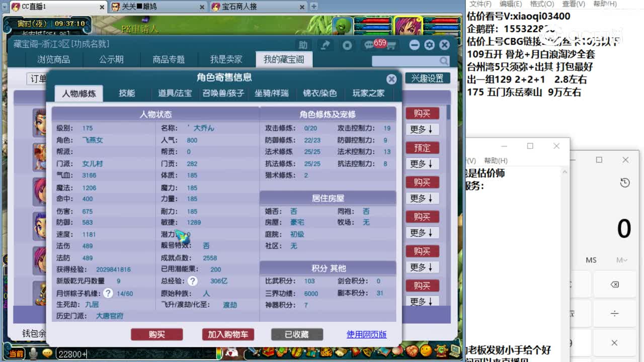Viewport: 644px width, 362px height.
Task: Click the question mark beside 总经验
Action: point(193,282)
